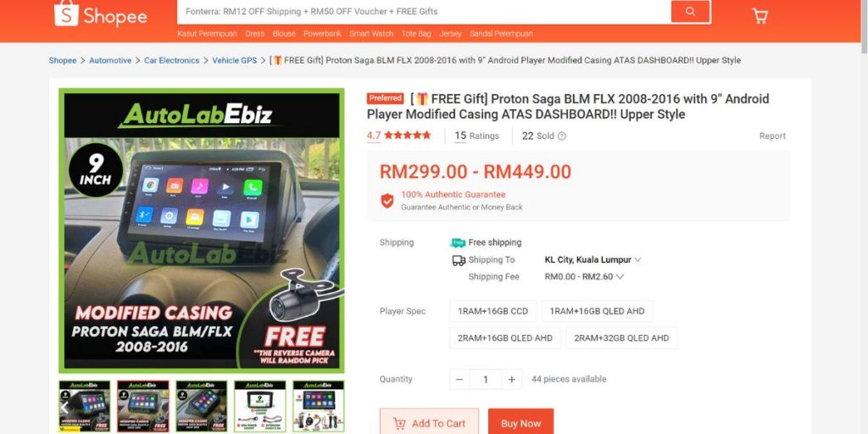The image size is (868, 434).
Task: Open the shopping cart icon
Action: pos(760,16)
